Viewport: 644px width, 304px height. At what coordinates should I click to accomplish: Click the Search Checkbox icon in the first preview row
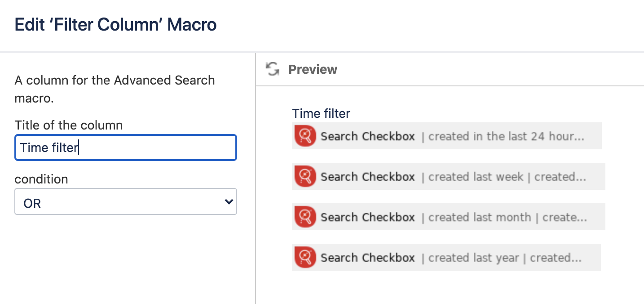click(304, 136)
